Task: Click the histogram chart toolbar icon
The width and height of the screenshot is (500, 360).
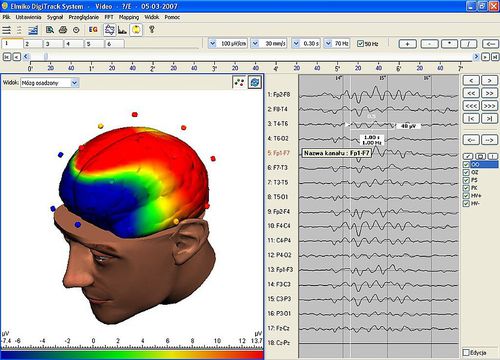Action: [122, 30]
